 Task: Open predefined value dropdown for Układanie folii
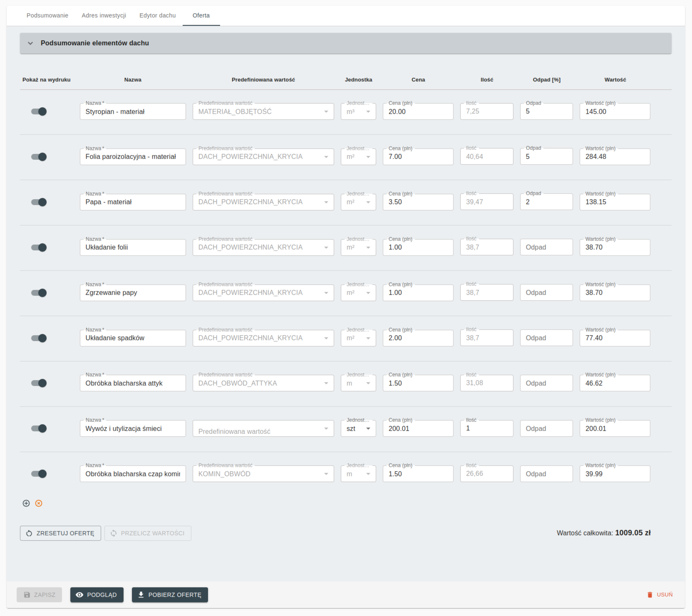[263, 247]
